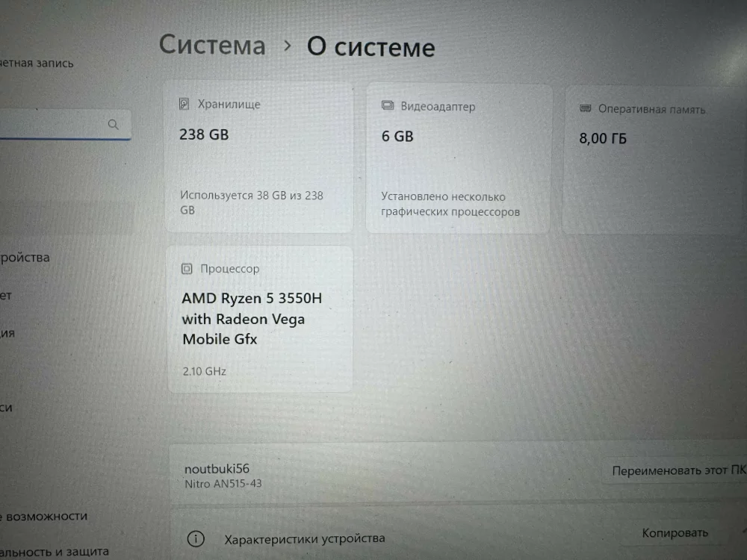Open the Видеоадаптер 6 GB card

coord(459,158)
